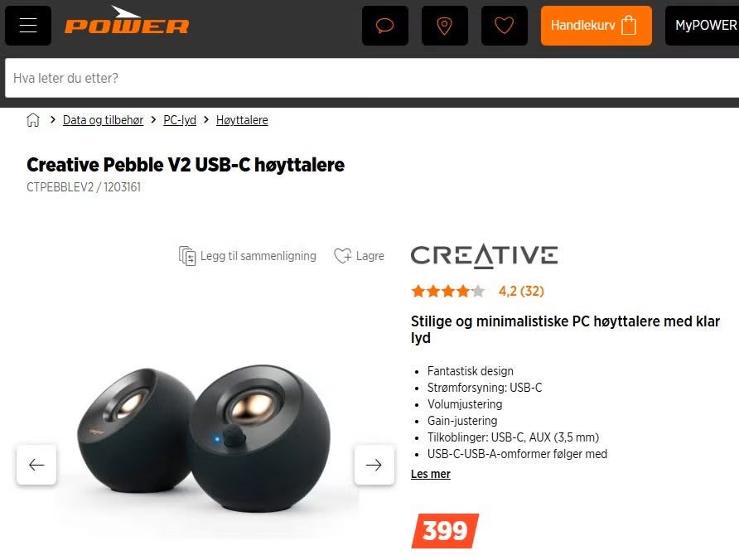739x560 pixels.
Task: Open 'Høyttalere' breadcrumb link
Action: pyautogui.click(x=242, y=120)
